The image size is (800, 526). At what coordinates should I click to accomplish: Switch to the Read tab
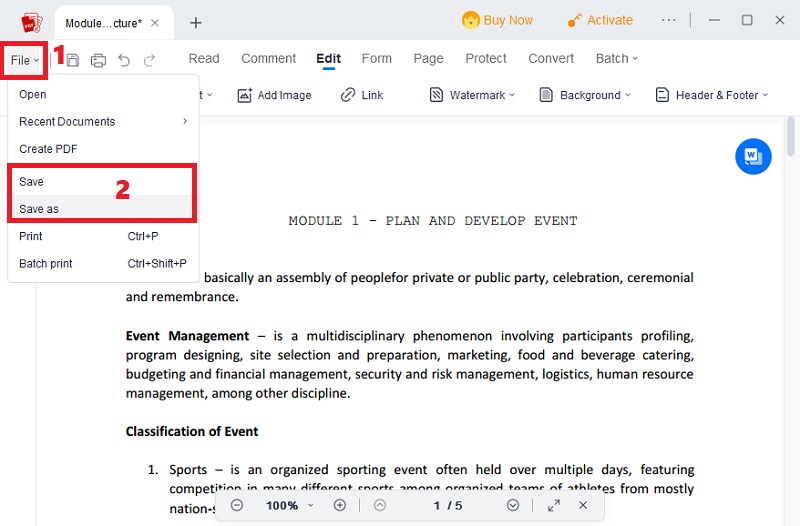coord(204,58)
